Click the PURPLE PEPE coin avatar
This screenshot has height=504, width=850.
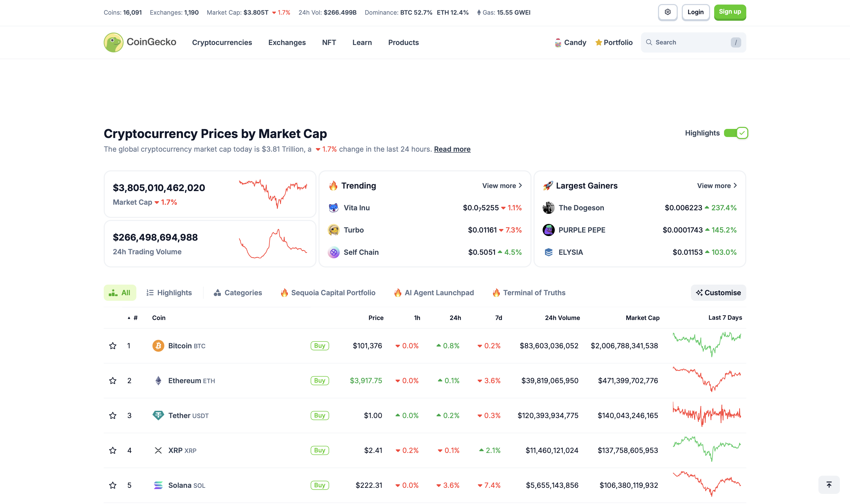548,230
